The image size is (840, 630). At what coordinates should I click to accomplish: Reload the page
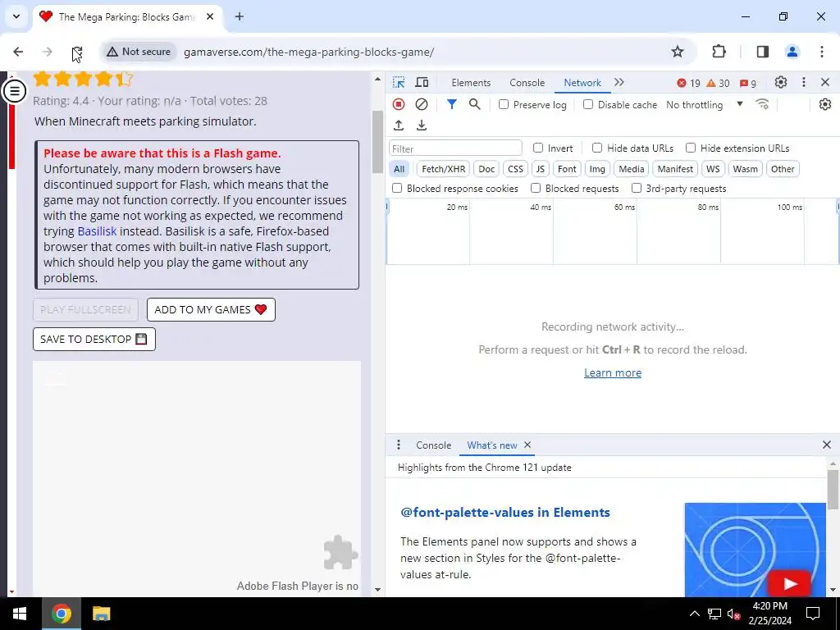click(76, 52)
